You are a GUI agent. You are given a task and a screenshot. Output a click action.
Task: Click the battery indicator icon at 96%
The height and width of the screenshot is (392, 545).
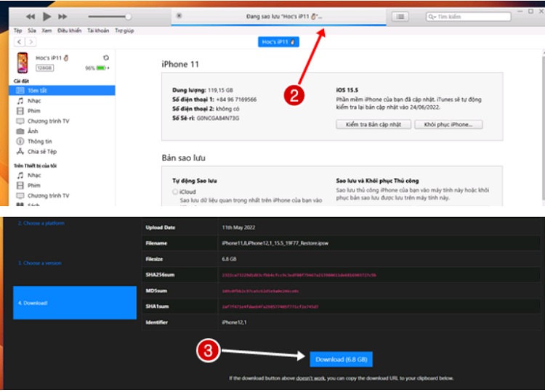coord(101,68)
